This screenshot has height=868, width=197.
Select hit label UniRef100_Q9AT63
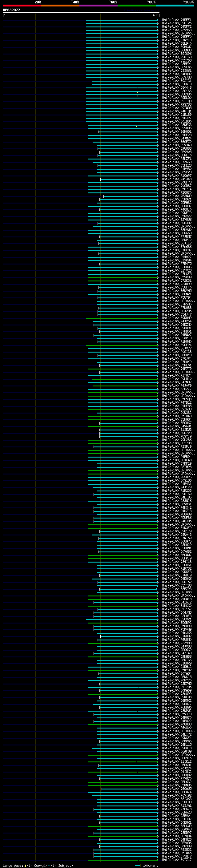tap(176, 57)
